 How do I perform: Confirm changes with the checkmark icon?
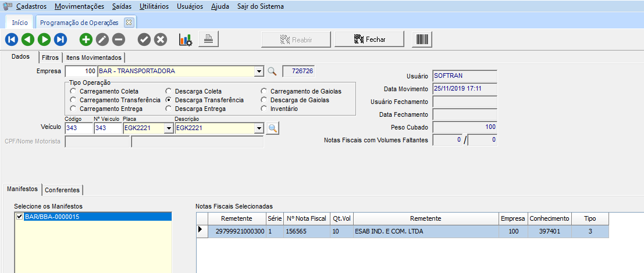click(144, 39)
